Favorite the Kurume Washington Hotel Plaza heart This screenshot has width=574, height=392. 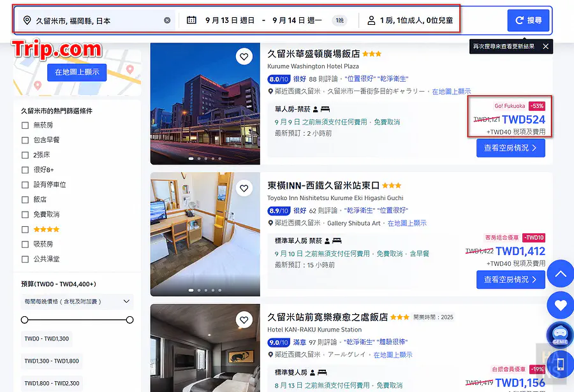244,57
